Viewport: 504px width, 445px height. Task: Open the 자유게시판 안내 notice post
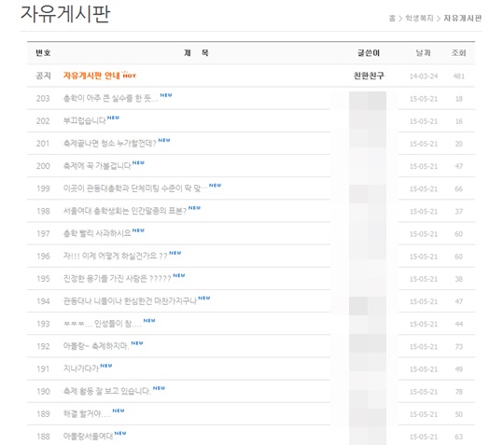point(91,76)
